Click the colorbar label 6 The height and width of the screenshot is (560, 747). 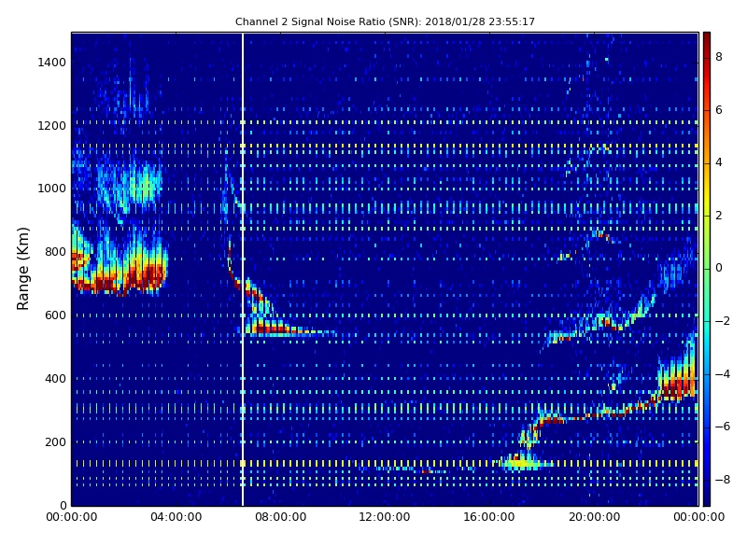pos(719,110)
